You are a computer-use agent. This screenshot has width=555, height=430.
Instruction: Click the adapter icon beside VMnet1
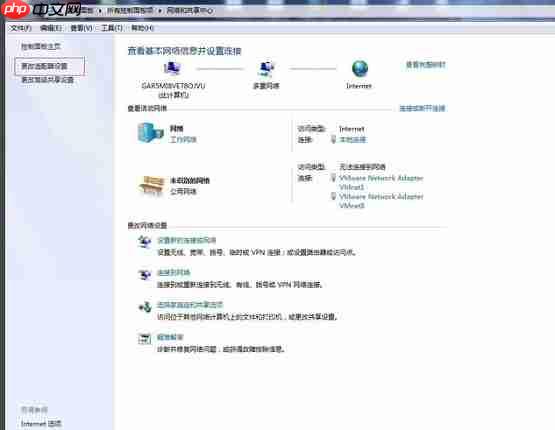click(333, 178)
